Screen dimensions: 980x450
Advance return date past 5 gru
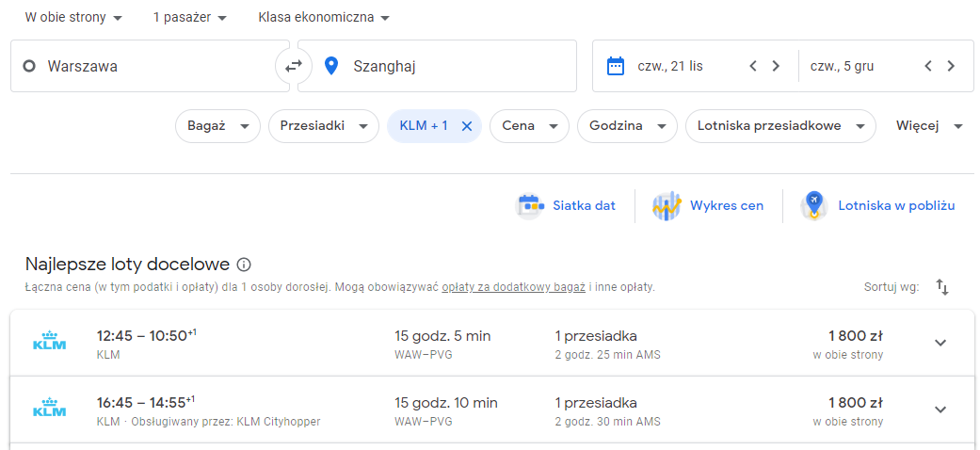[x=951, y=66]
